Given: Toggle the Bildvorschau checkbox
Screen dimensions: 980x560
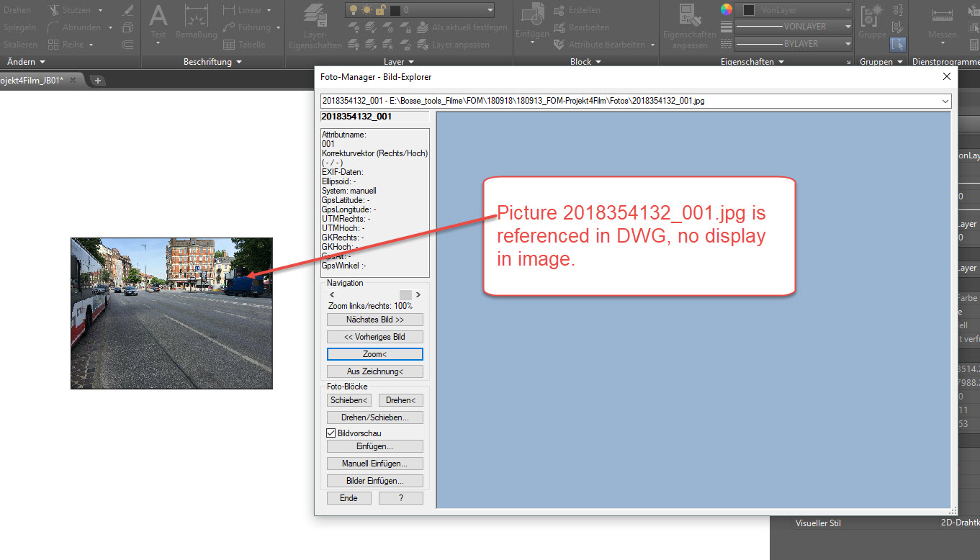Looking at the screenshot, I should (x=331, y=433).
